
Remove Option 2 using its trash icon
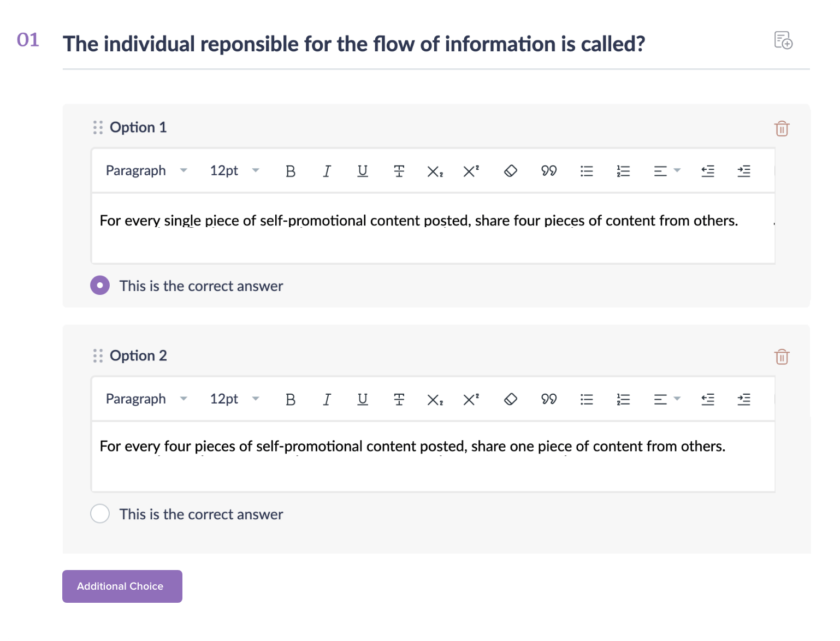[782, 357]
